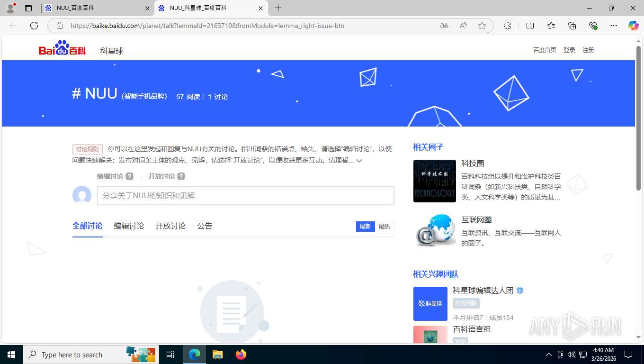The image size is (644, 364).
Task: Click the 开放讨论 help question mark
Action: [181, 176]
